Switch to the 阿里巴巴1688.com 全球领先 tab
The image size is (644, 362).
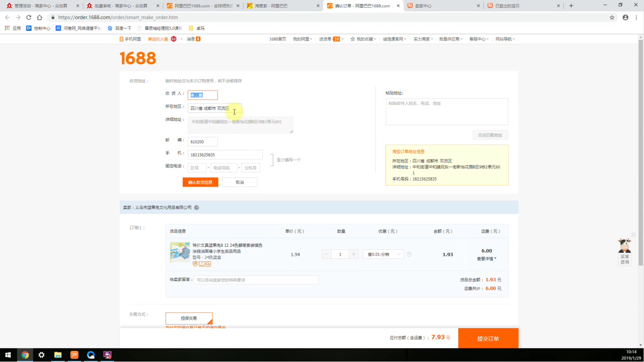pos(203,6)
